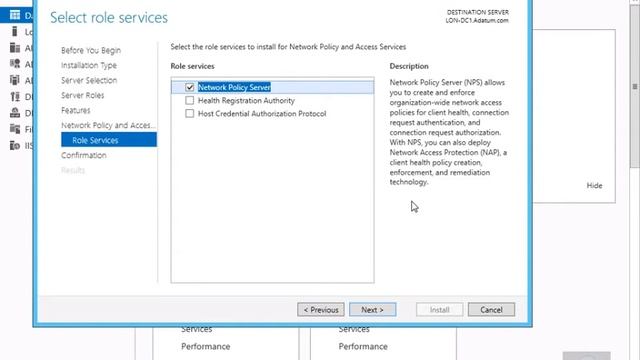Go to Installation Type step
Screen dimensions: 640x360
pos(89,65)
